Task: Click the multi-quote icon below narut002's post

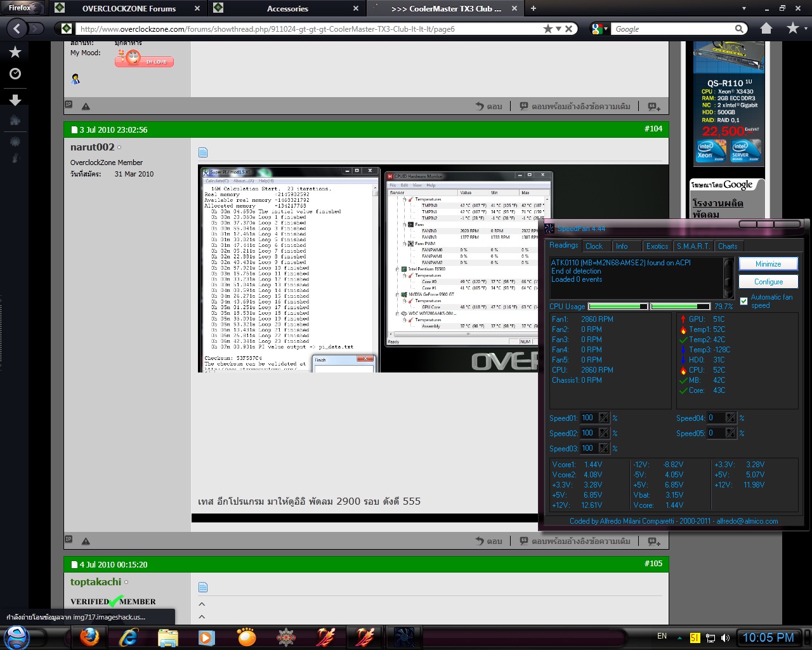Action: (654, 541)
